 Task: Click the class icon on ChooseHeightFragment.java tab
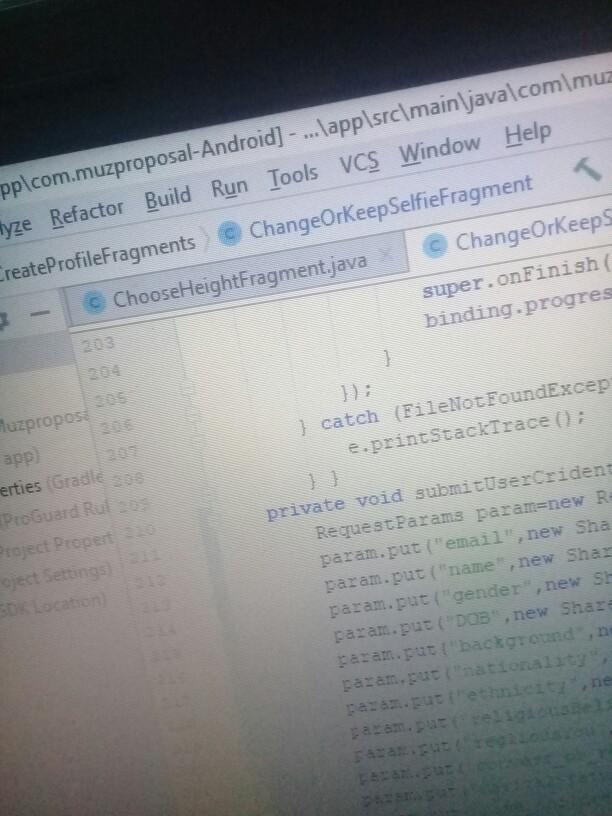(x=96, y=299)
